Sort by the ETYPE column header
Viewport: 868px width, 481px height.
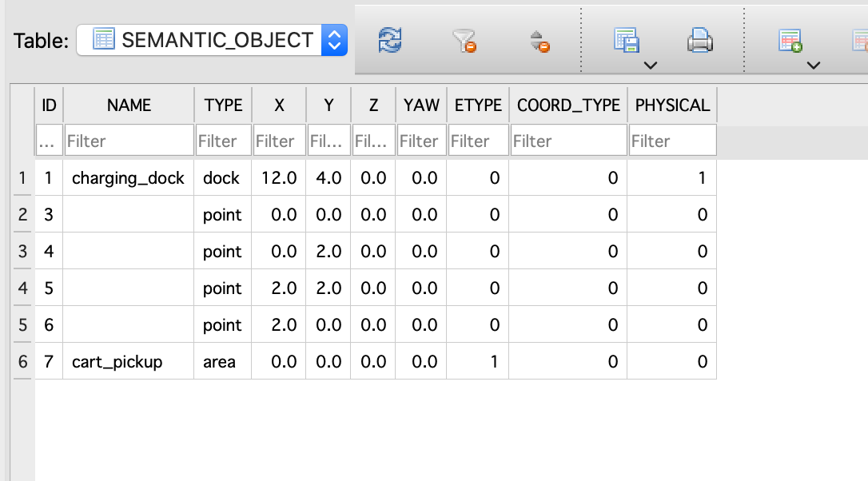[x=478, y=105]
